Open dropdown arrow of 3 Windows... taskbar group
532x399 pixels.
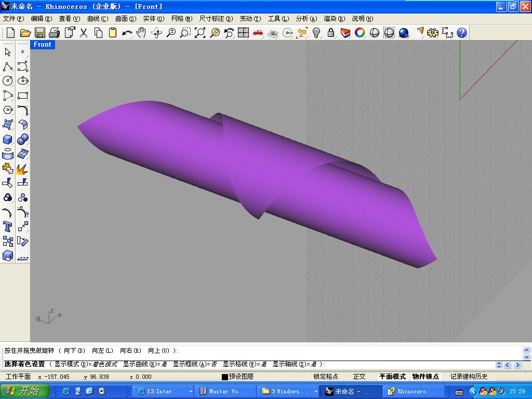tap(316, 392)
